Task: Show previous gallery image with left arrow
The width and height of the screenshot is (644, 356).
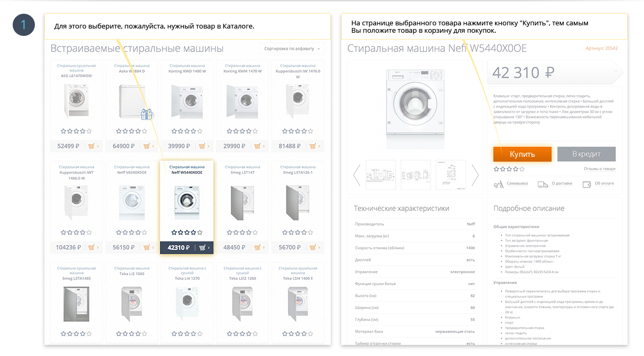Action: (357, 175)
